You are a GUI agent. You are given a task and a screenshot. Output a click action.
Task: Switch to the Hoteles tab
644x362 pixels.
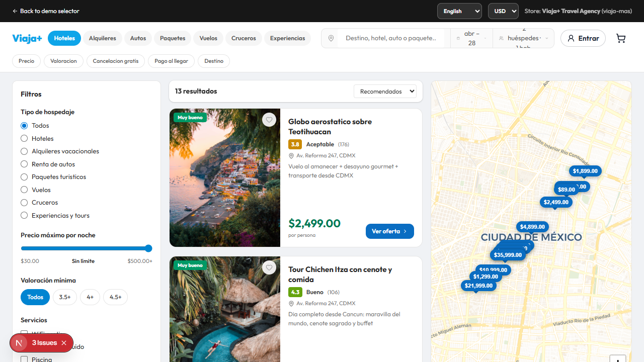[64, 38]
